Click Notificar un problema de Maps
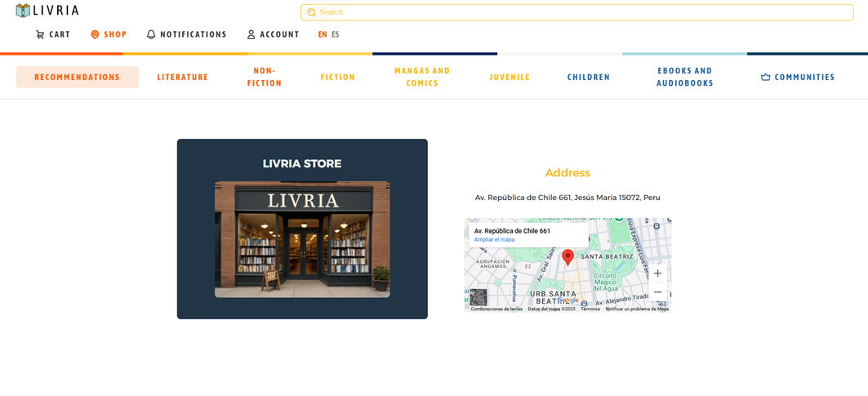 click(x=637, y=309)
